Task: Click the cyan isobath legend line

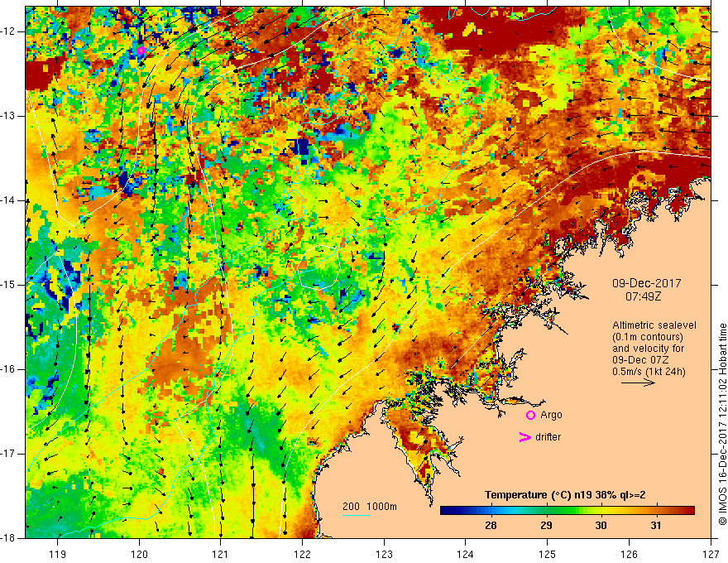Action: pos(356,515)
